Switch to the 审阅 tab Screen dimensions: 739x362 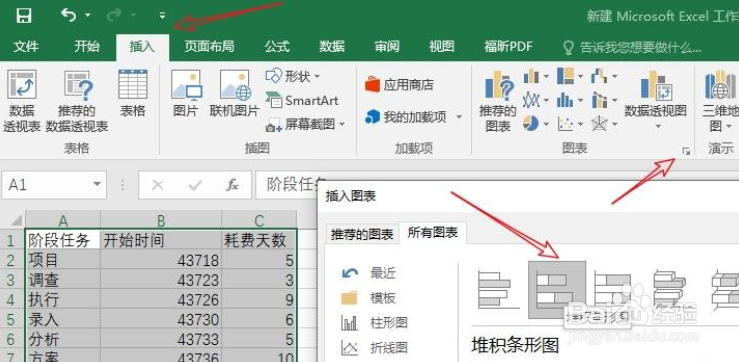pyautogui.click(x=387, y=46)
